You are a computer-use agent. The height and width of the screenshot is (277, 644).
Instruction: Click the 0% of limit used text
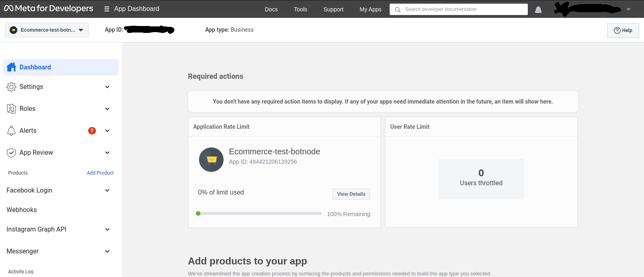click(x=221, y=193)
